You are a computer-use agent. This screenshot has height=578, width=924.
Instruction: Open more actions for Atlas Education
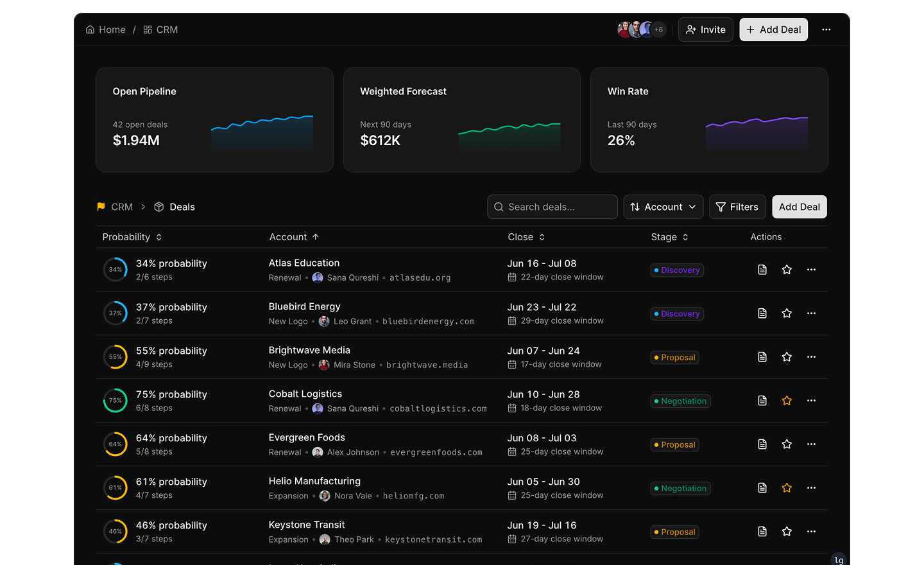point(811,270)
